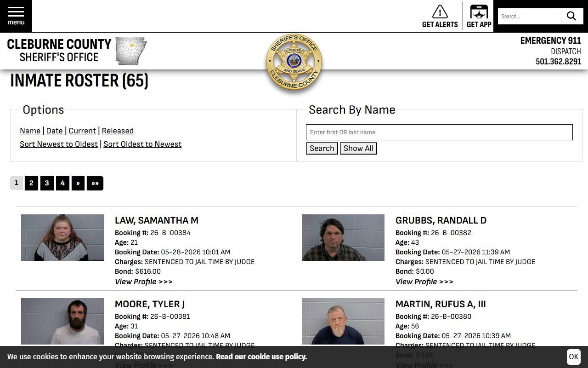Click the dispatch phone number 501.362.8291
Viewport: 588px width, 368px height.
[x=559, y=62]
